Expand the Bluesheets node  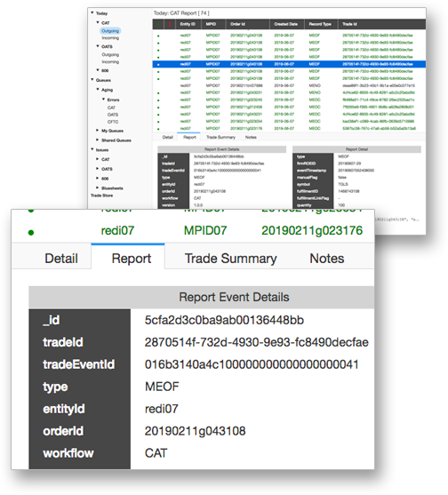tap(98, 188)
